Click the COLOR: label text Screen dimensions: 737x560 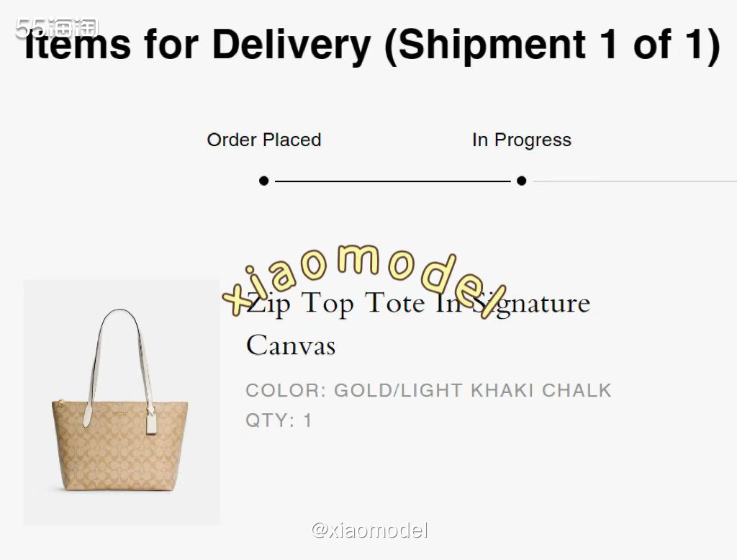pyautogui.click(x=286, y=391)
